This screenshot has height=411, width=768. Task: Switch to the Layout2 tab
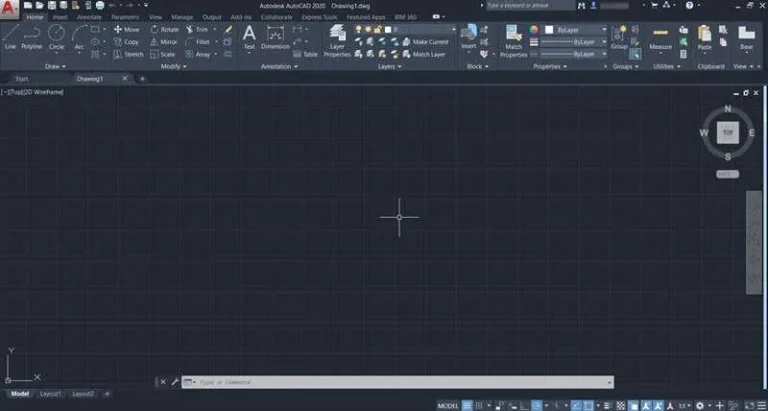coord(83,393)
